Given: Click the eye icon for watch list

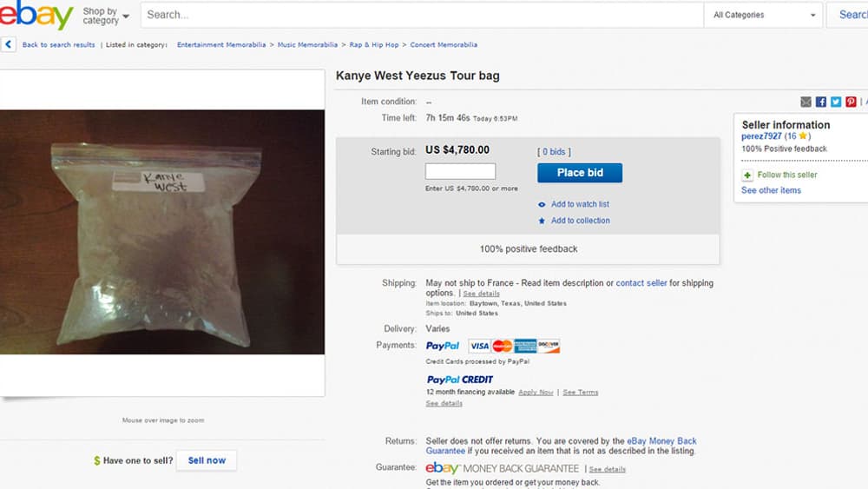Looking at the screenshot, I should 542,204.
